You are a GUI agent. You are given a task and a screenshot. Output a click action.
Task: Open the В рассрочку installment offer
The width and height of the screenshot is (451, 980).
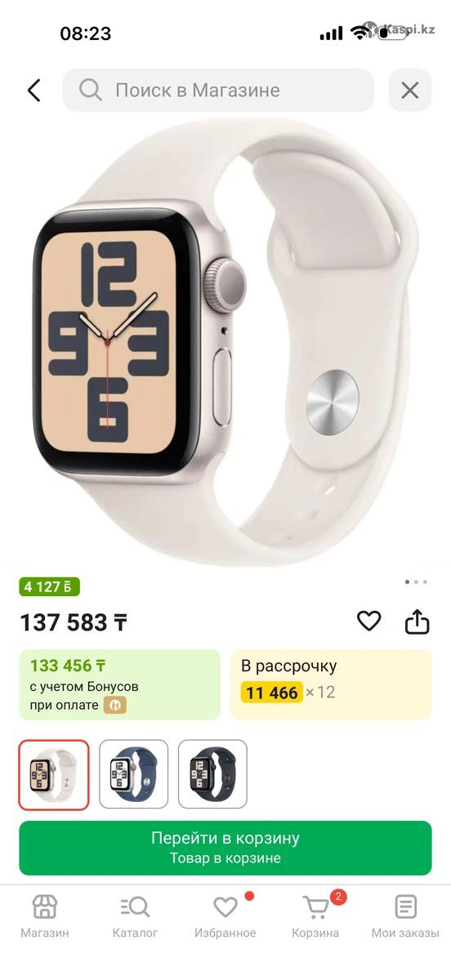point(331,684)
